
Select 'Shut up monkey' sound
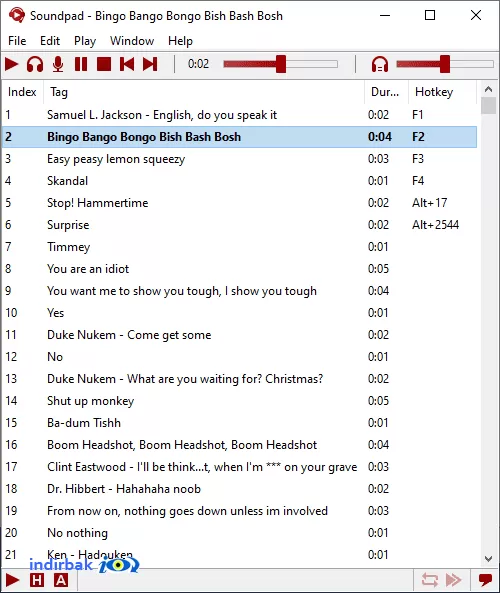click(239, 401)
